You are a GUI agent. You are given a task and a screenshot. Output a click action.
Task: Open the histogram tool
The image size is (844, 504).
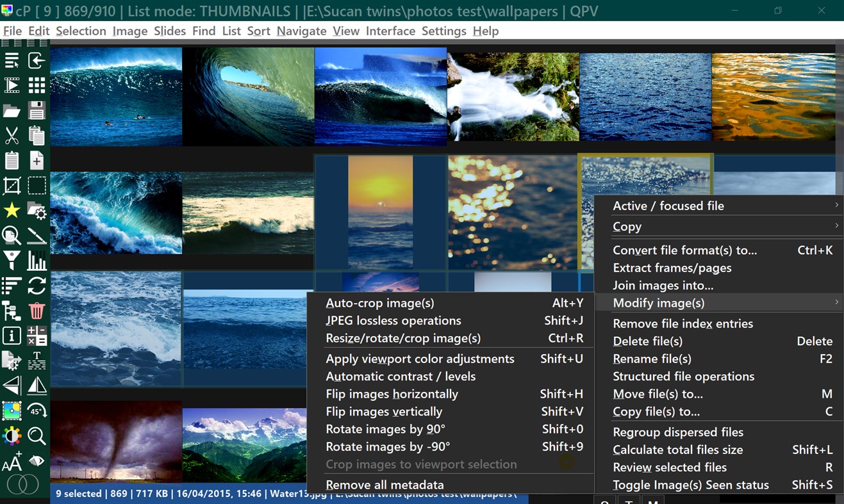coord(37,261)
